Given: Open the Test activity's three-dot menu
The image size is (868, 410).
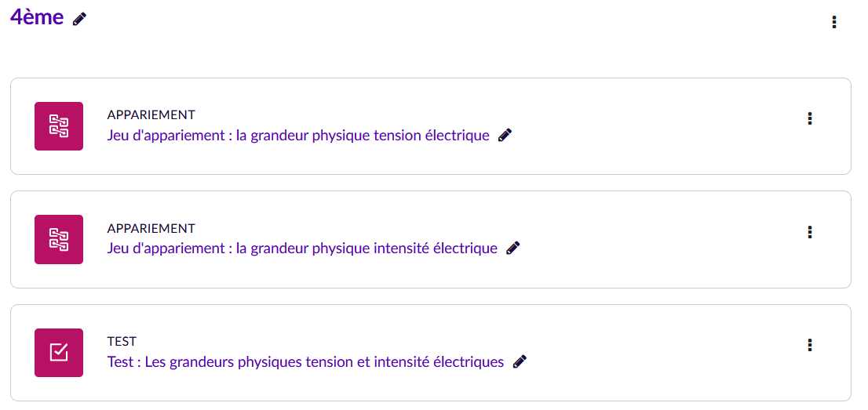Looking at the screenshot, I should pyautogui.click(x=810, y=345).
